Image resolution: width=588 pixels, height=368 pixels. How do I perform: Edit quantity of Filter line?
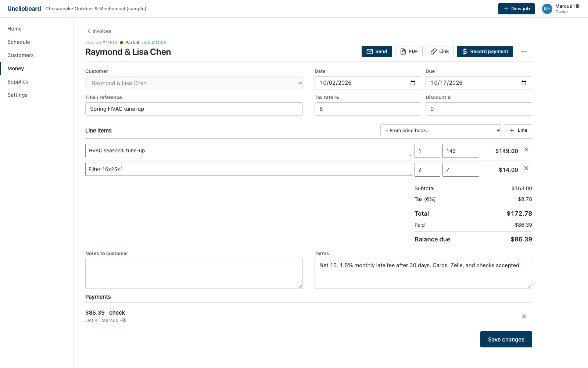pyautogui.click(x=427, y=170)
